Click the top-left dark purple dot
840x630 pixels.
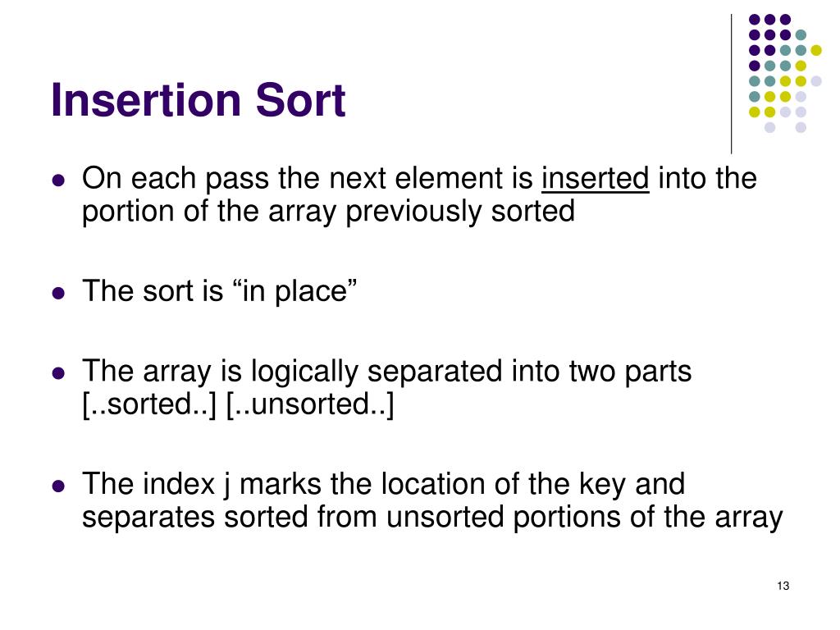[755, 20]
